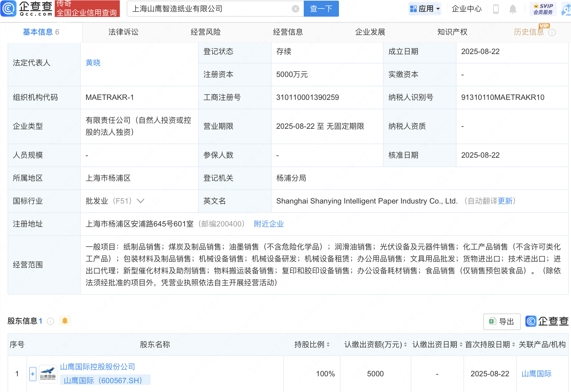The width and height of the screenshot is (571, 392).
Task: Toggle the shareholder monitoring bell
Action: [65, 321]
